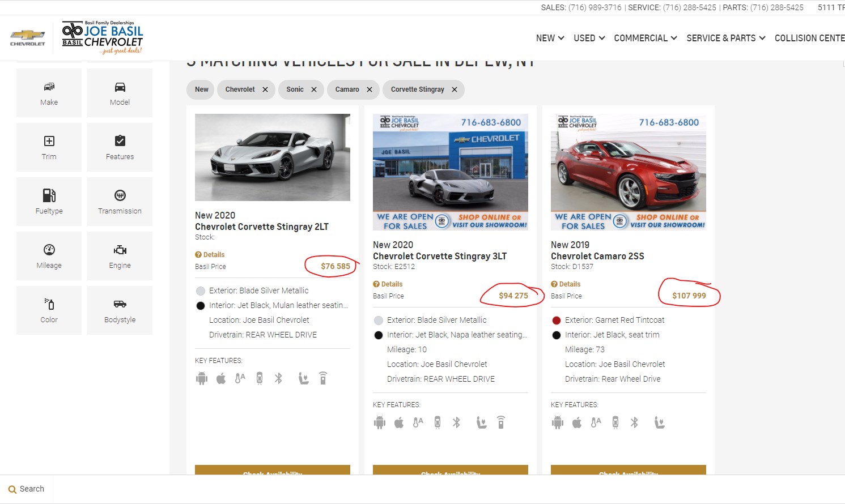845x504 pixels.
Task: Click Apple CarPlay icon on Corvette 3LT card
Action: tap(399, 422)
